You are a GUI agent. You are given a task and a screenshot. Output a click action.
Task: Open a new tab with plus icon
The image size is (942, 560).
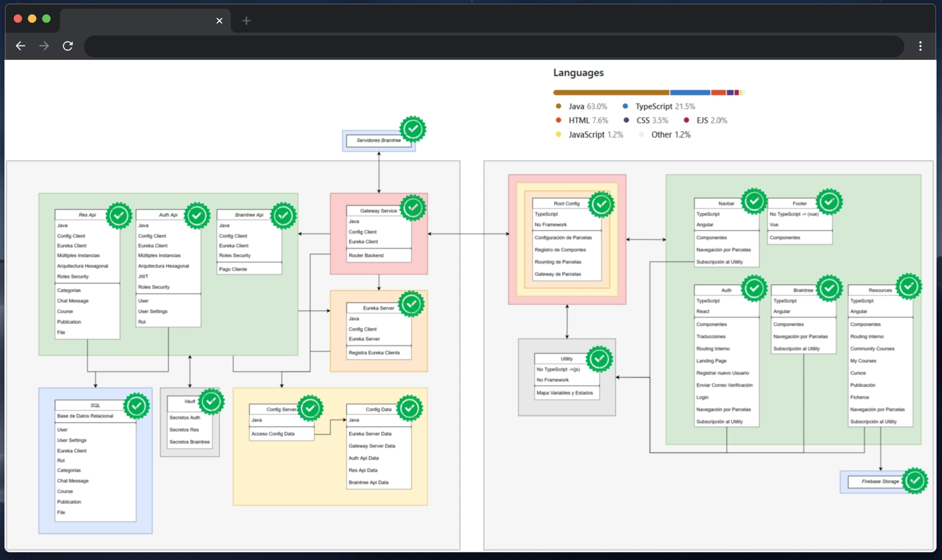coord(246,21)
